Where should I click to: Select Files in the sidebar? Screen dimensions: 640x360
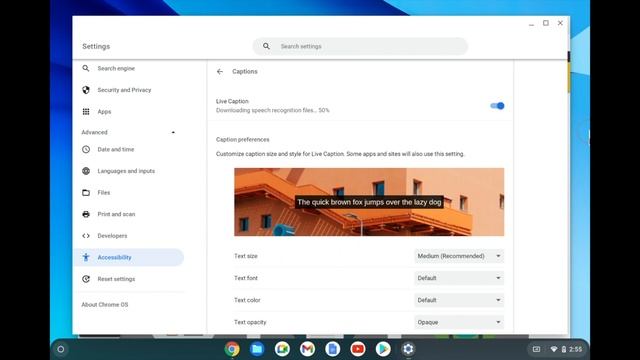(128, 193)
